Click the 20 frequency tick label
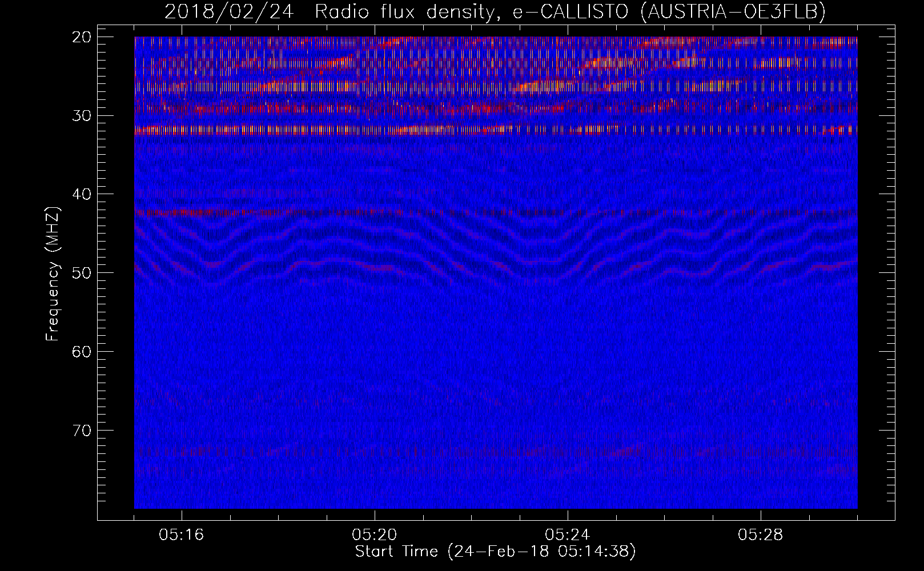924x571 pixels. pos(82,37)
